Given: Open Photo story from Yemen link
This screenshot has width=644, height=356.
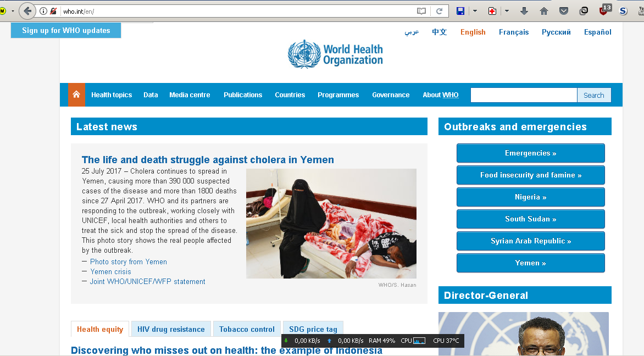Looking at the screenshot, I should 129,262.
